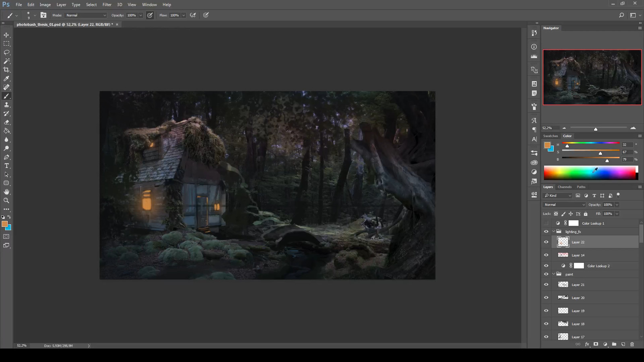
Task: Select the Zoom tool
Action: 6,200
